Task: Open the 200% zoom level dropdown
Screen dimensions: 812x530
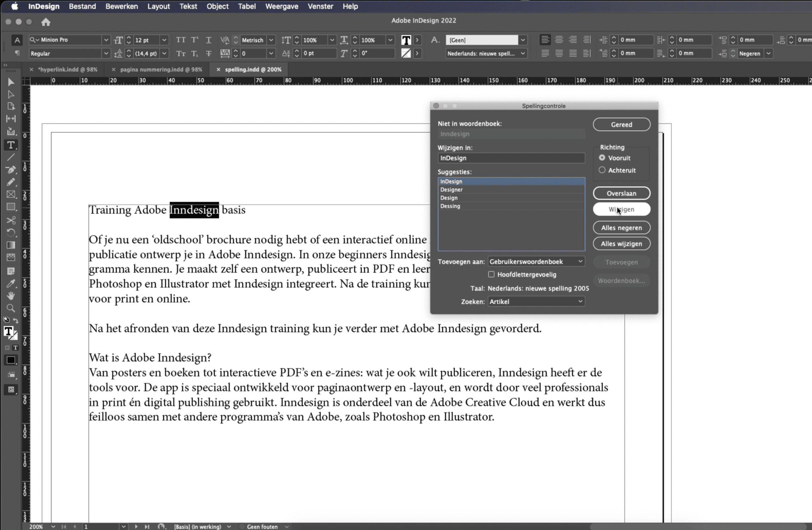Action: 53,526
